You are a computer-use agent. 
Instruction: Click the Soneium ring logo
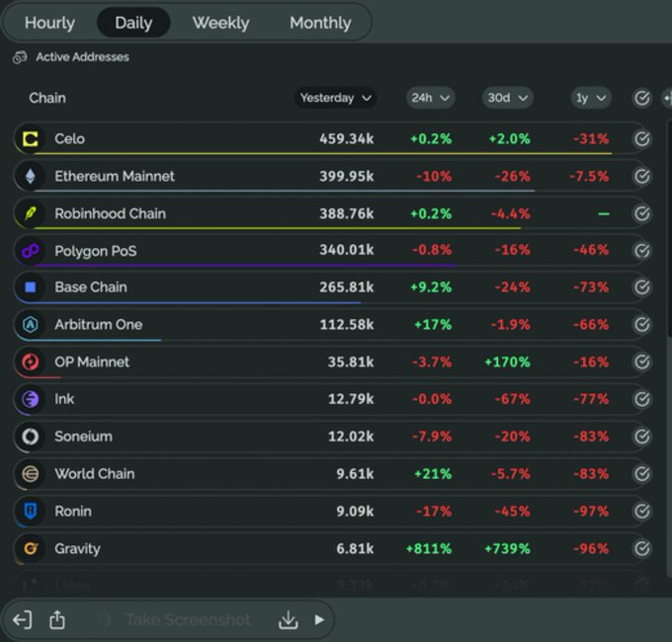pyautogui.click(x=30, y=437)
